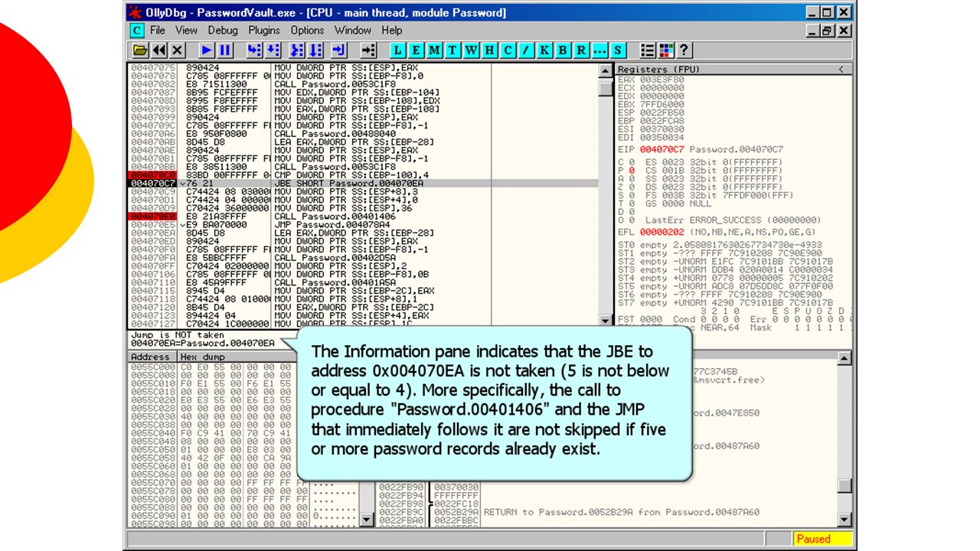Click the Trace over toolbar icon
The image size is (980, 551).
click(x=316, y=51)
